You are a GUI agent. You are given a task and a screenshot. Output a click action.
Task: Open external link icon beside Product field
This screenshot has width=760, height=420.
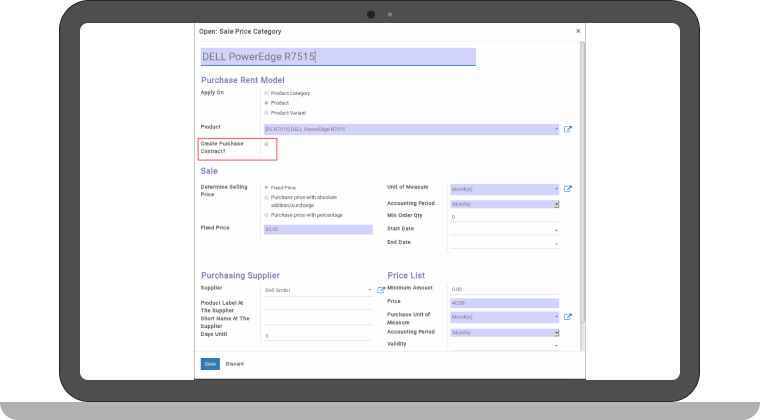(568, 129)
